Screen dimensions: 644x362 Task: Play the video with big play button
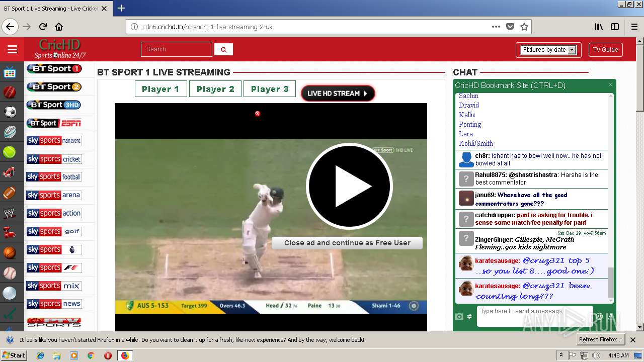click(x=349, y=186)
